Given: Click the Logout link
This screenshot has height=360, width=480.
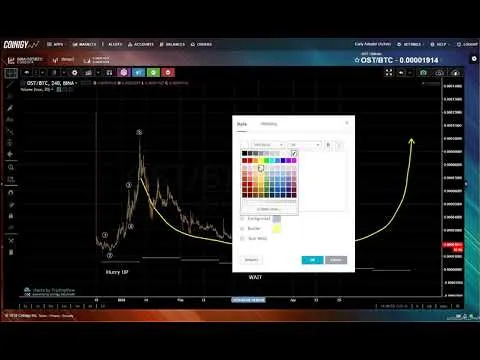Looking at the screenshot, I should click(x=467, y=44).
